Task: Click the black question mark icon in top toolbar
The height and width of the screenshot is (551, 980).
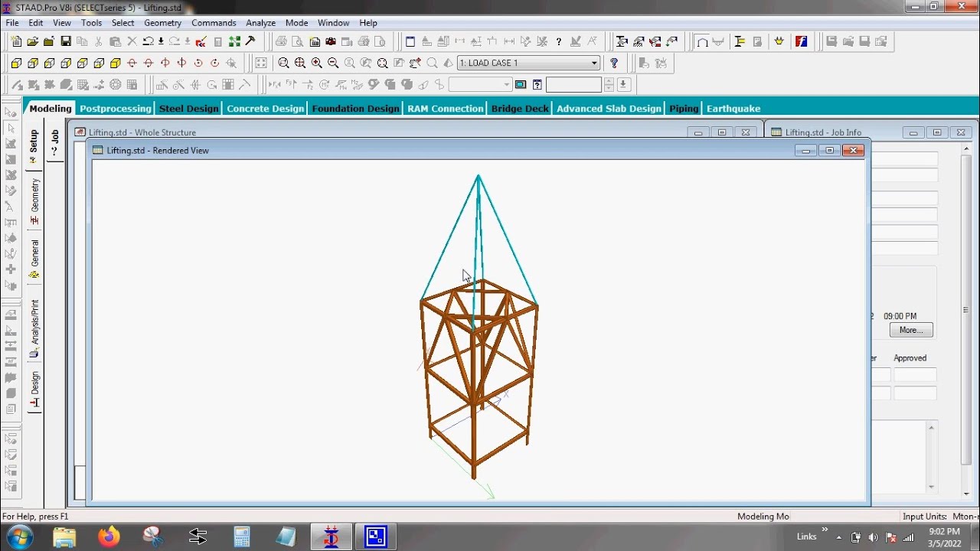Action: [559, 41]
